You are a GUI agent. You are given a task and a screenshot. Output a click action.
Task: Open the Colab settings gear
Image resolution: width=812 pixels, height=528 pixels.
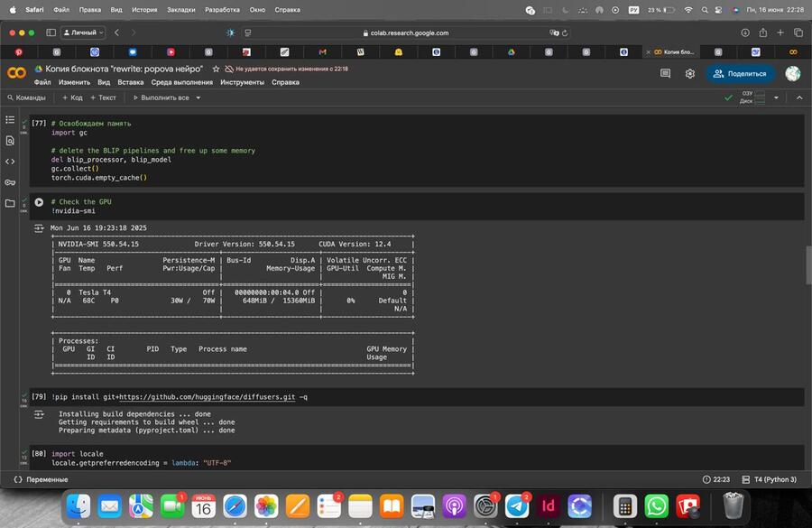(690, 74)
